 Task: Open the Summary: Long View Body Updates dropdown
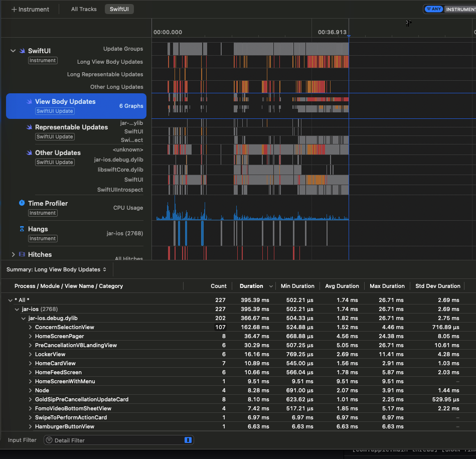[56, 269]
